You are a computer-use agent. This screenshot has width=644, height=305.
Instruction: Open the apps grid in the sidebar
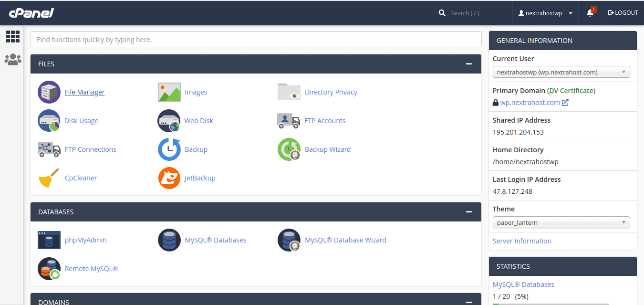[x=13, y=37]
